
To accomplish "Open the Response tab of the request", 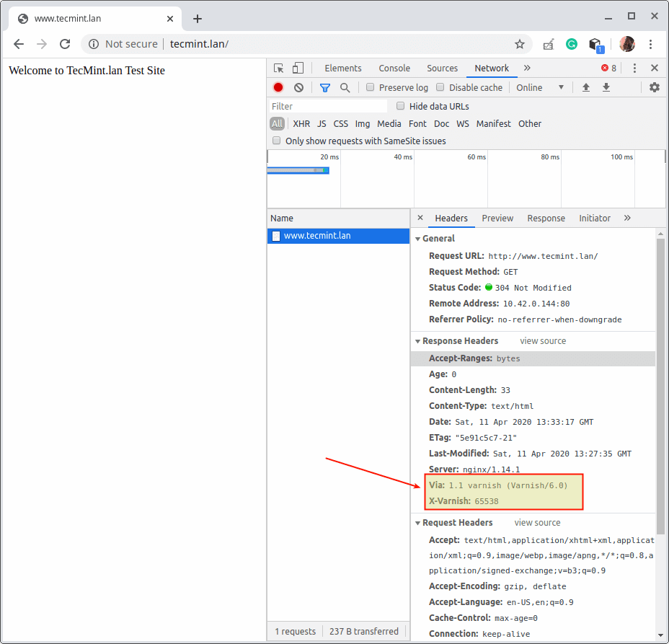I will (546, 218).
